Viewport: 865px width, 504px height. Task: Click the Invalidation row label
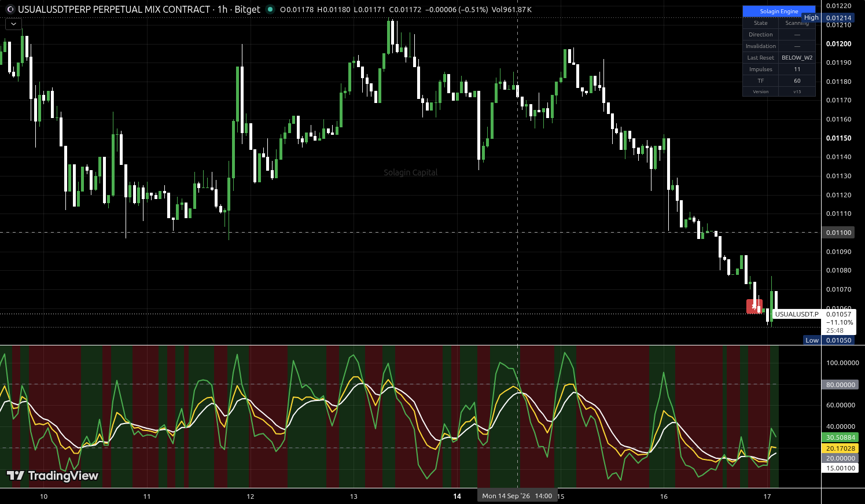pyautogui.click(x=760, y=46)
